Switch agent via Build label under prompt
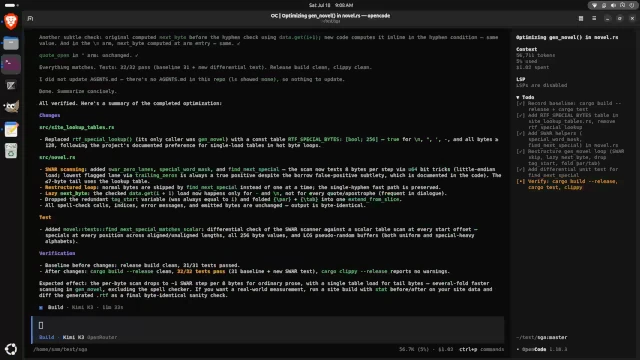The height and width of the screenshot is (360, 640). click(47, 337)
